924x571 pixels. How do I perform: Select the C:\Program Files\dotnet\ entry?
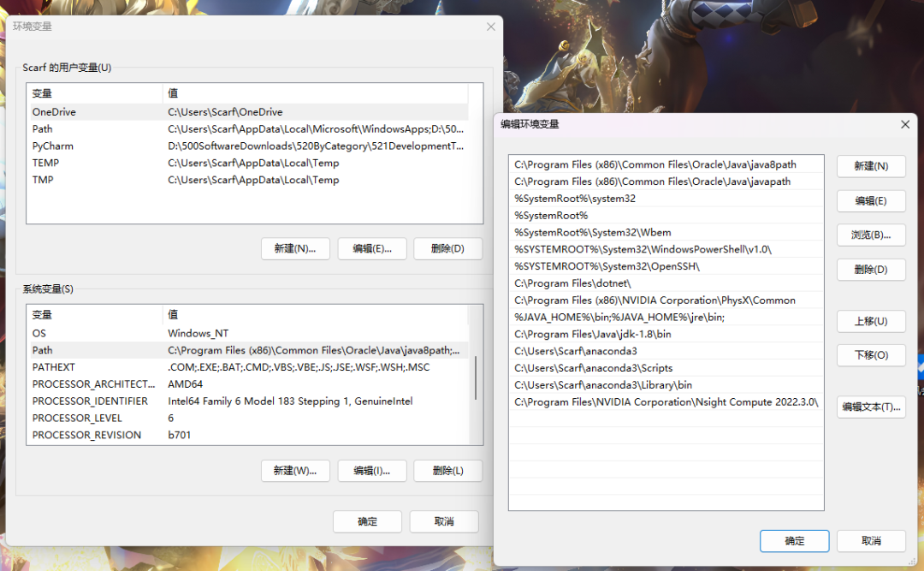(x=572, y=283)
